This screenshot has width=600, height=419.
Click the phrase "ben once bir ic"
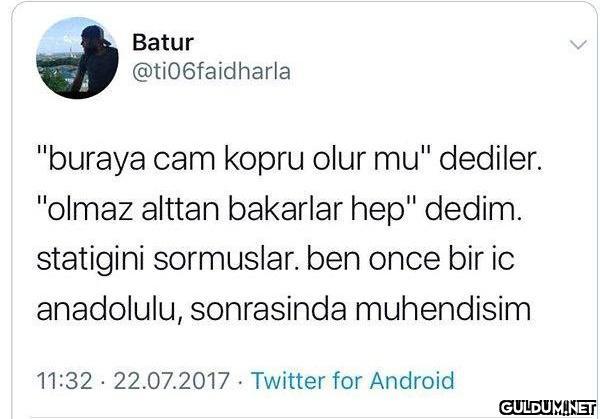click(410, 258)
